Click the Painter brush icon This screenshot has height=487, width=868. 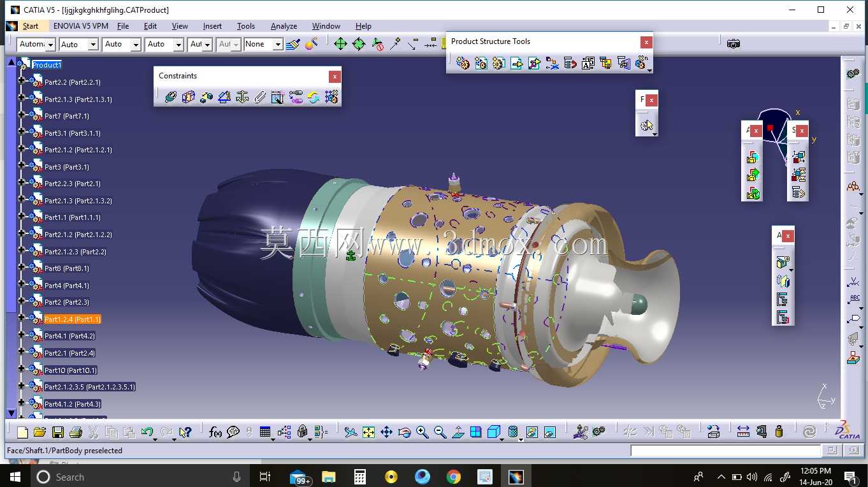tap(293, 44)
